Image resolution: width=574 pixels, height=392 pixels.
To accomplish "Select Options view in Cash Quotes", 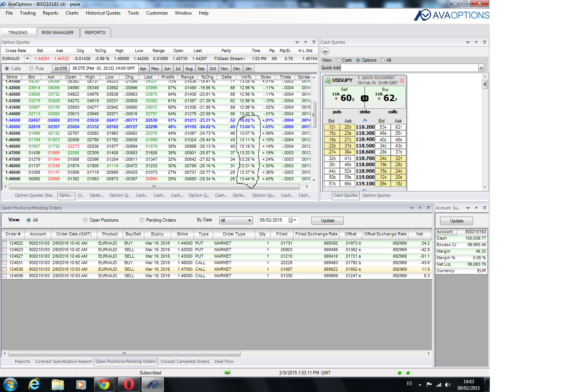I will [358, 60].
